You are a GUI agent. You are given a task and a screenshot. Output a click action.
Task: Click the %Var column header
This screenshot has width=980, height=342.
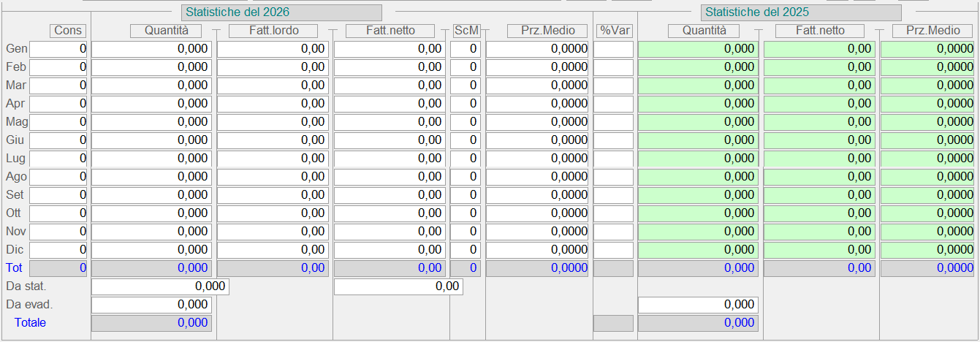click(614, 31)
